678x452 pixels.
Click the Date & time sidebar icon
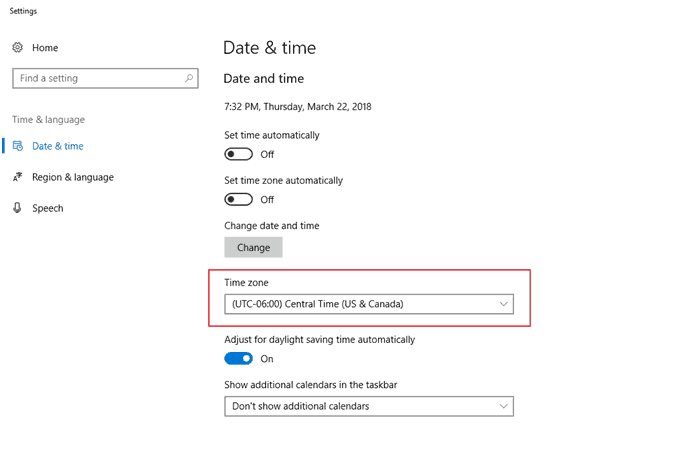18,146
